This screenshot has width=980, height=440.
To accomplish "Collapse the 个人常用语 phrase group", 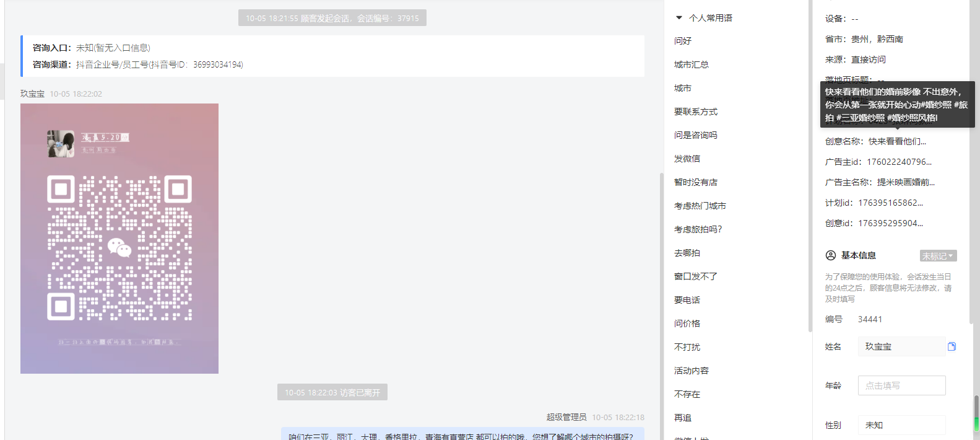I will coord(679,18).
